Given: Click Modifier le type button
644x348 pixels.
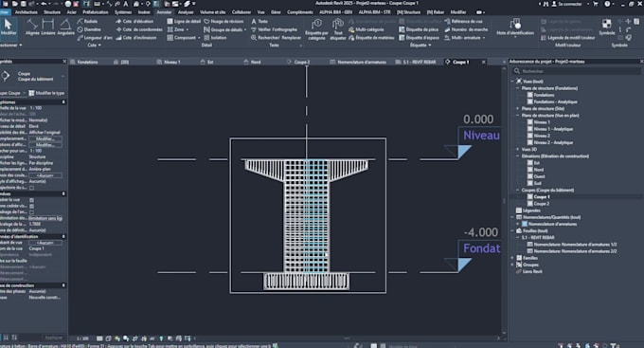Looking at the screenshot, I should click(x=46, y=93).
